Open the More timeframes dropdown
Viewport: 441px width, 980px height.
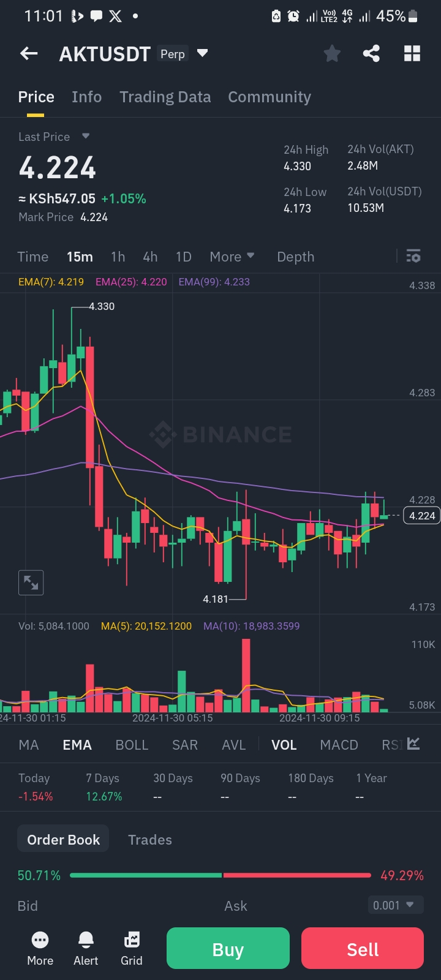click(x=232, y=257)
